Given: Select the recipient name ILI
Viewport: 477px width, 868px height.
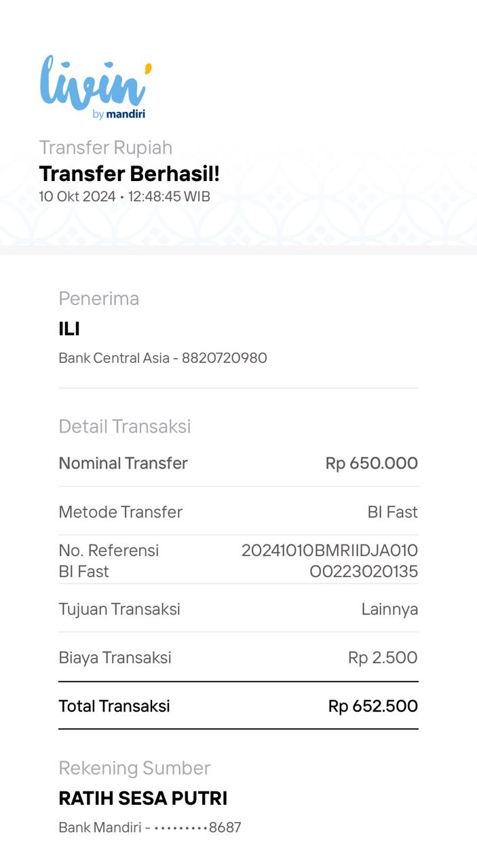Looking at the screenshot, I should pyautogui.click(x=69, y=329).
